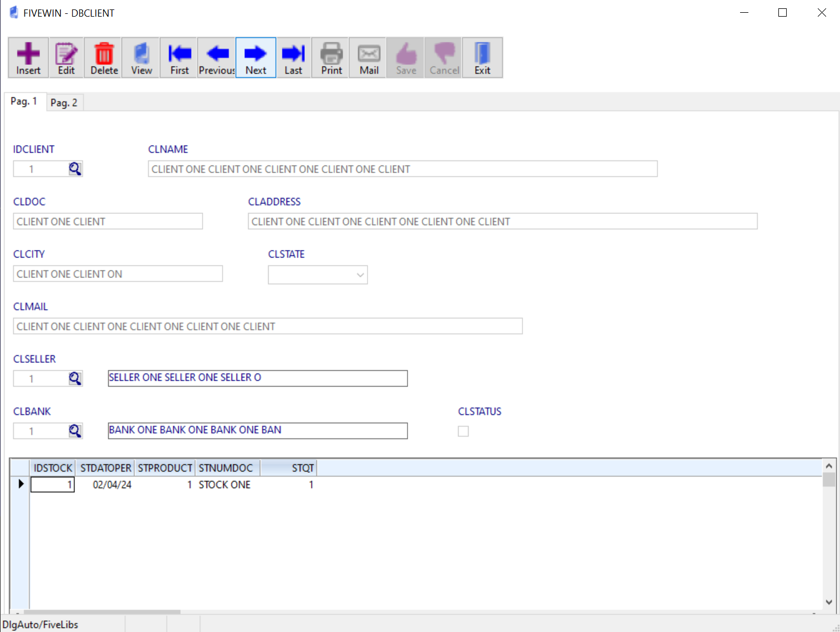Image resolution: width=840 pixels, height=632 pixels.
Task: Click the Mail envelope icon
Action: pyautogui.click(x=369, y=58)
